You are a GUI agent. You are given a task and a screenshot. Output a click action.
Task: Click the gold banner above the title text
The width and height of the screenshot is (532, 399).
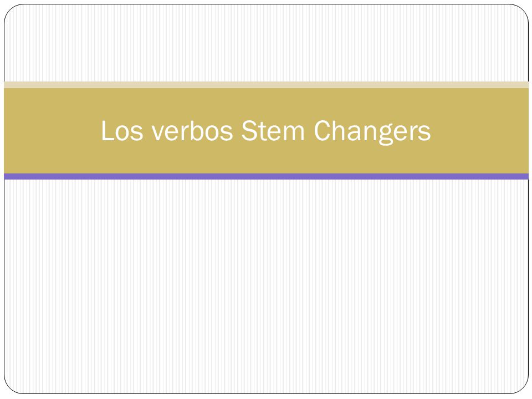click(x=266, y=102)
